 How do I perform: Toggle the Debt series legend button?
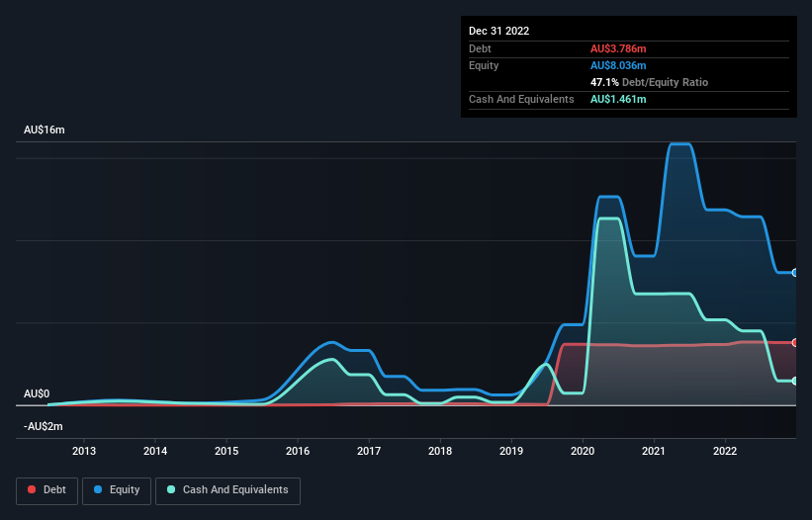pos(47,490)
